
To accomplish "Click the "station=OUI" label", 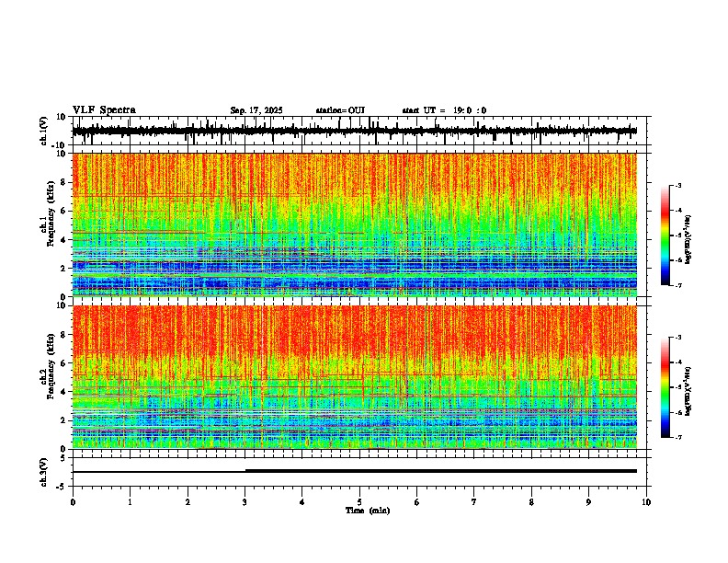I will [x=340, y=110].
